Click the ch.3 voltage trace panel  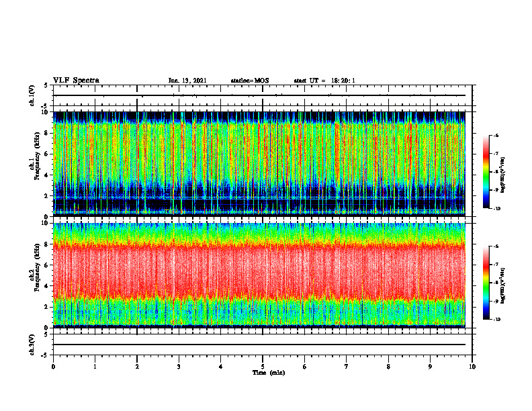[x=263, y=345]
